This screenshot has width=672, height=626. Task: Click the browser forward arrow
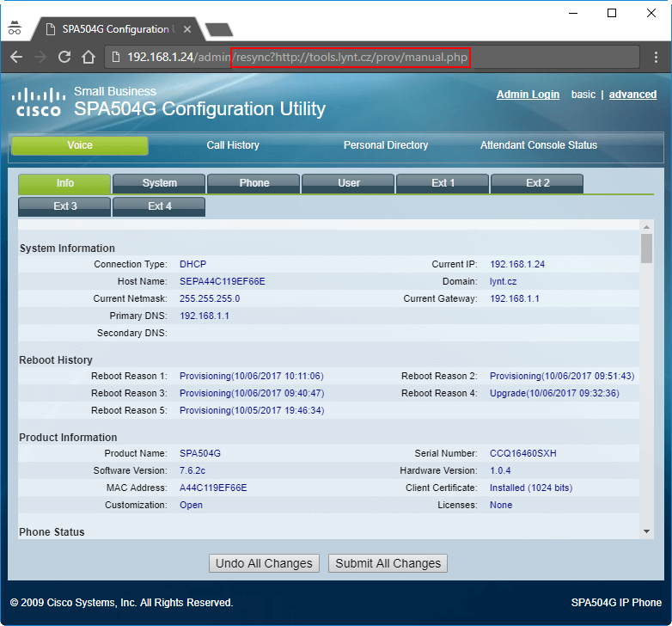(40, 57)
